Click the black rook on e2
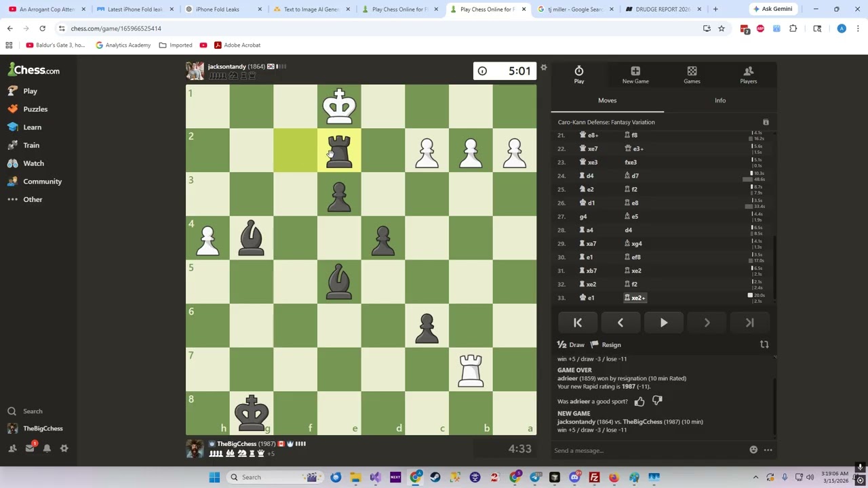Screen dimensions: 868x488 click(x=339, y=150)
